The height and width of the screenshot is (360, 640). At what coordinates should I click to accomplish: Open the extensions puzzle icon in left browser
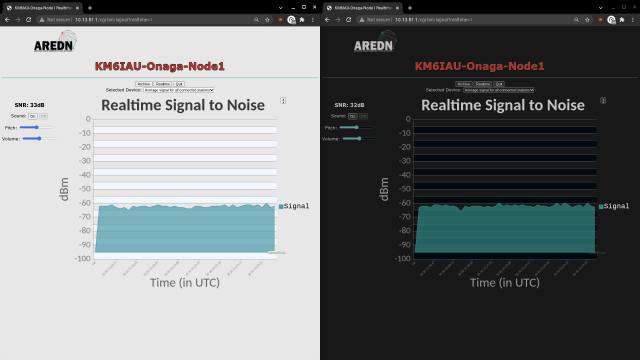302,20
